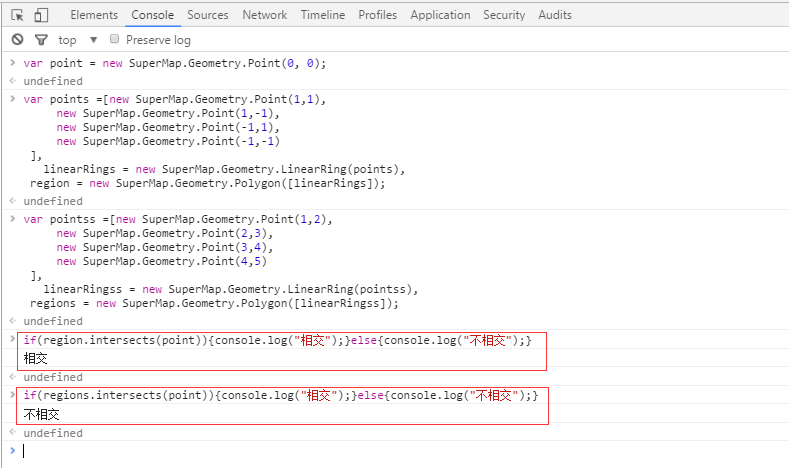Activate the inspect element picker icon
The width and height of the screenshot is (789, 468).
[17, 15]
